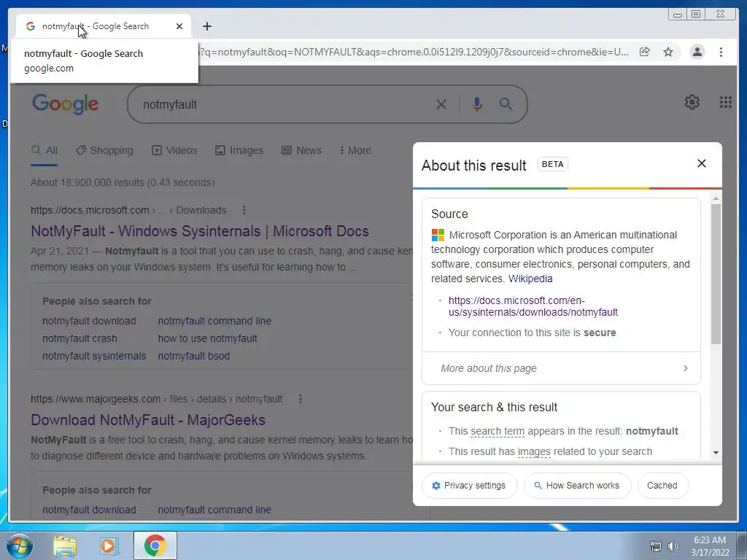The image size is (747, 560).
Task: Click the Google logo
Action: pyautogui.click(x=65, y=104)
